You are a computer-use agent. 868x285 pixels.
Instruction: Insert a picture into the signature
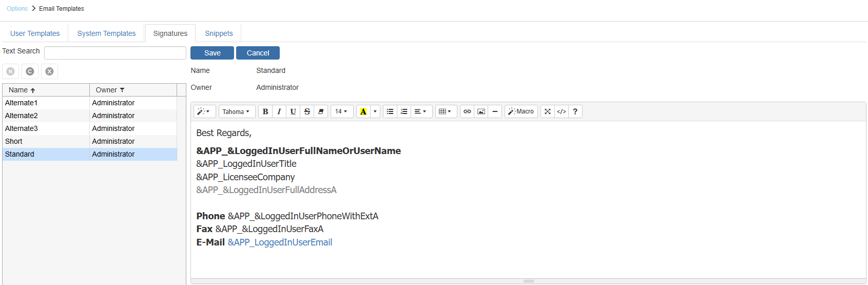[x=481, y=111]
